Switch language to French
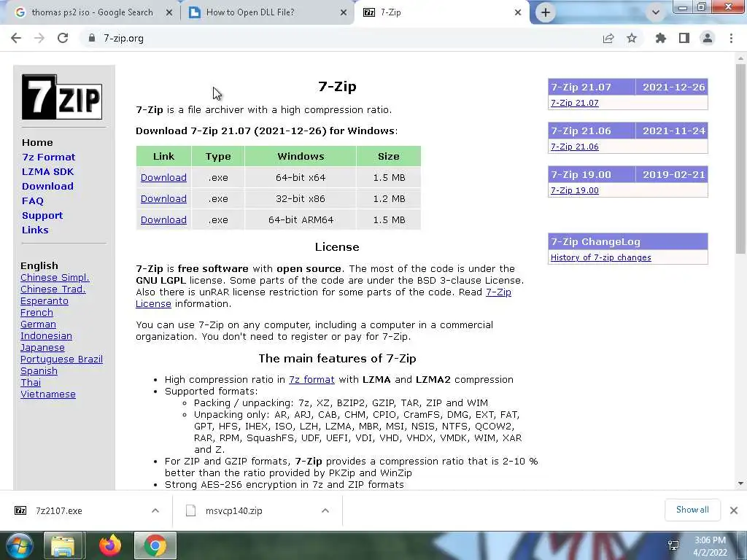747x560 pixels. click(36, 312)
